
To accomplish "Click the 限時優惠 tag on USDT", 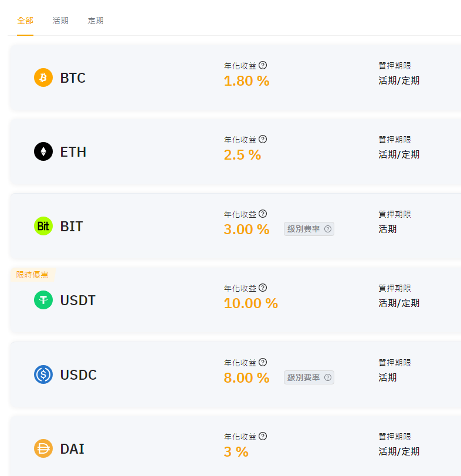I will coord(32,275).
